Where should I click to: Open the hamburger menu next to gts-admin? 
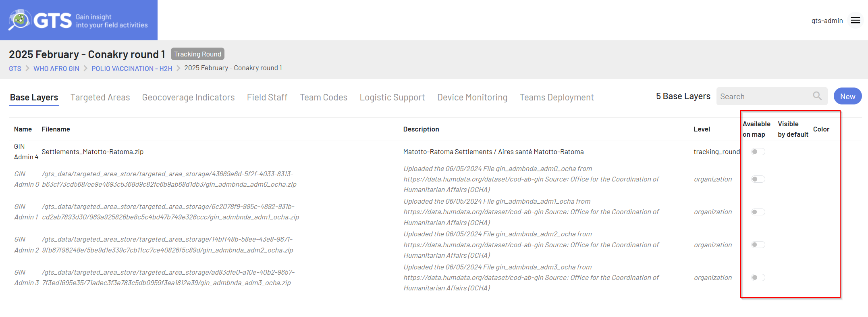coord(856,21)
